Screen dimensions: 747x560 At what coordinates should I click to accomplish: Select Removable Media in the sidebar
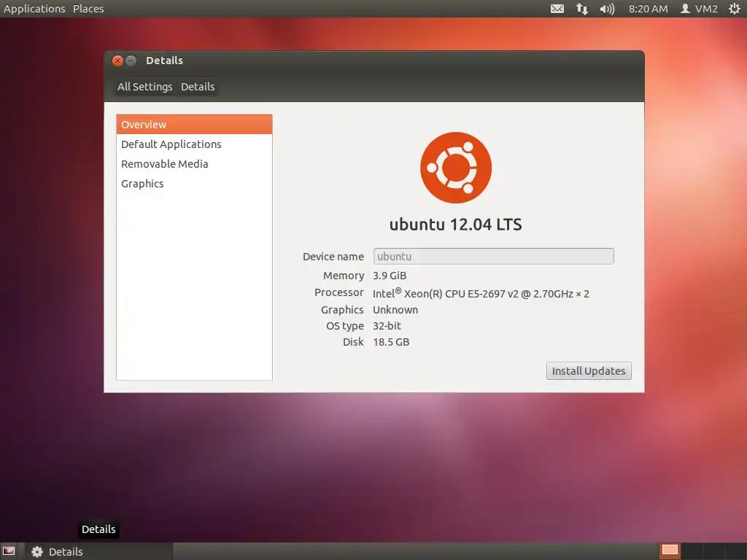[194, 164]
